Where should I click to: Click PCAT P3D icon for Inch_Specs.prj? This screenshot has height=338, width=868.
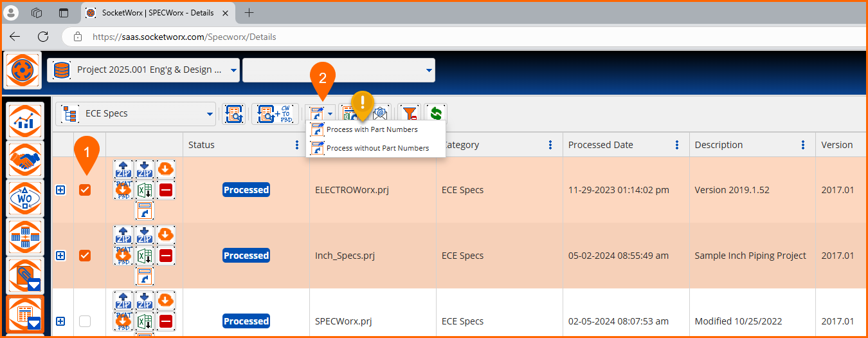click(x=123, y=256)
